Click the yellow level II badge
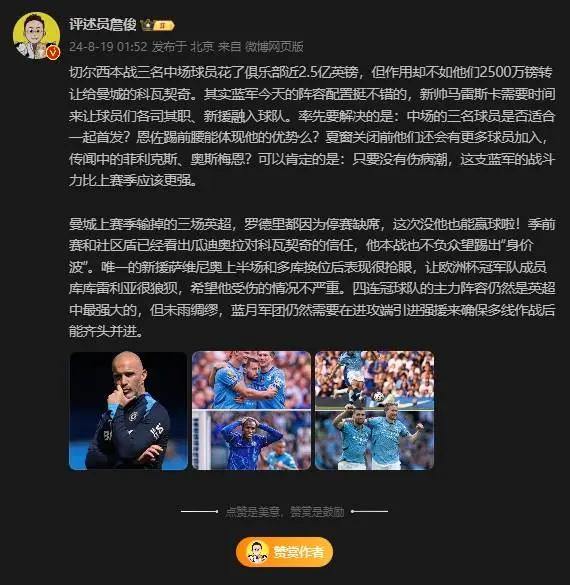 pyautogui.click(x=163, y=26)
